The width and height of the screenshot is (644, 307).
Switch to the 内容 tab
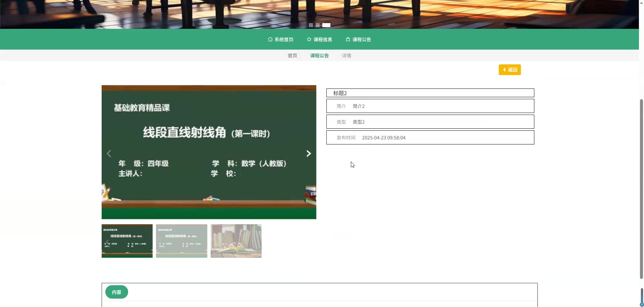pos(116,292)
